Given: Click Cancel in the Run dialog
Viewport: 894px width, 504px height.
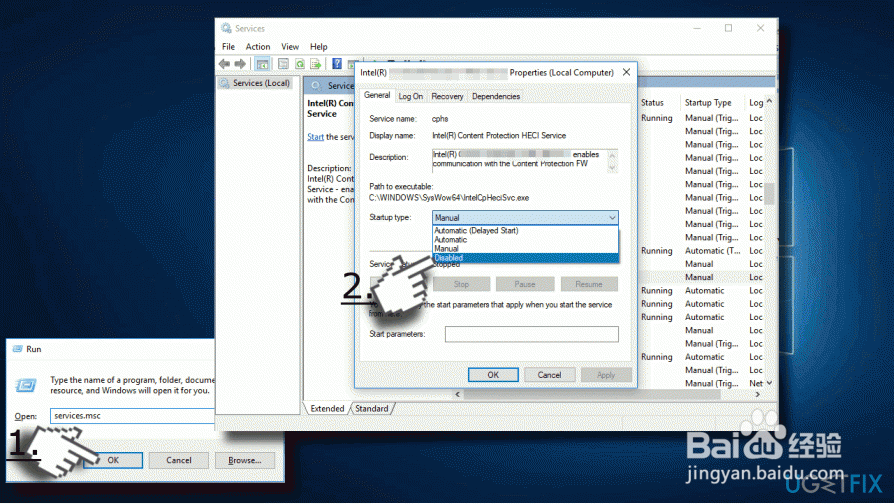Looking at the screenshot, I should point(178,460).
